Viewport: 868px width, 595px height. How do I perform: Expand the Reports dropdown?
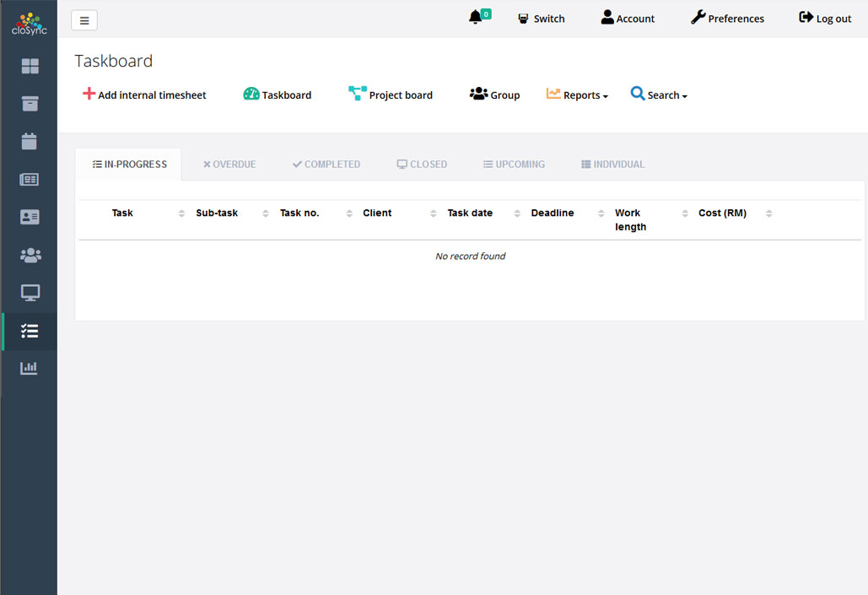tap(577, 95)
